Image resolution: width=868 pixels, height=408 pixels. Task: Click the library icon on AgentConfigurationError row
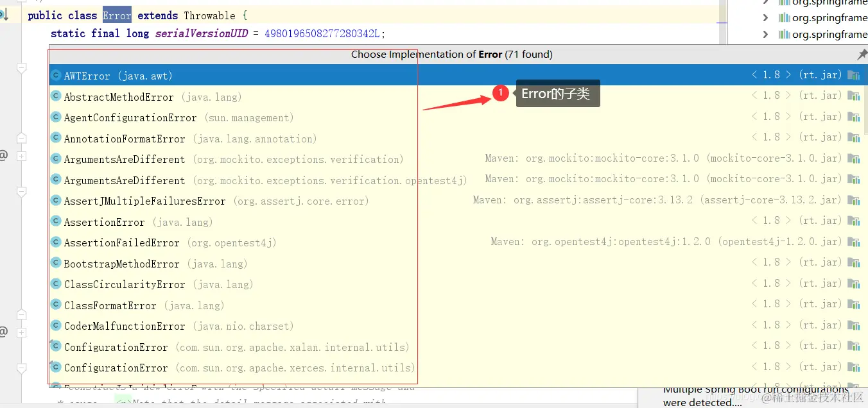click(x=853, y=117)
